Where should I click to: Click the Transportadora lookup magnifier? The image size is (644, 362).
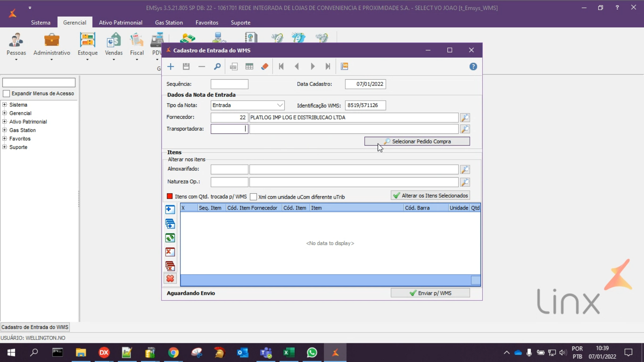pos(465,129)
